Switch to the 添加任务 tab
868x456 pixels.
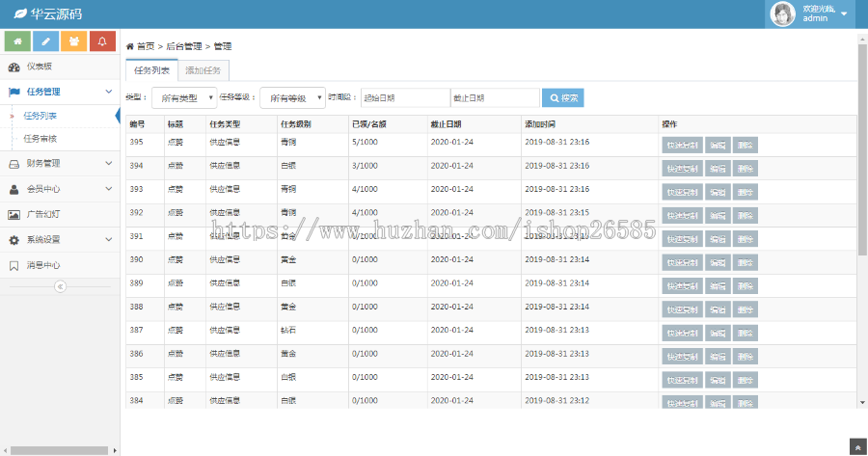click(203, 70)
